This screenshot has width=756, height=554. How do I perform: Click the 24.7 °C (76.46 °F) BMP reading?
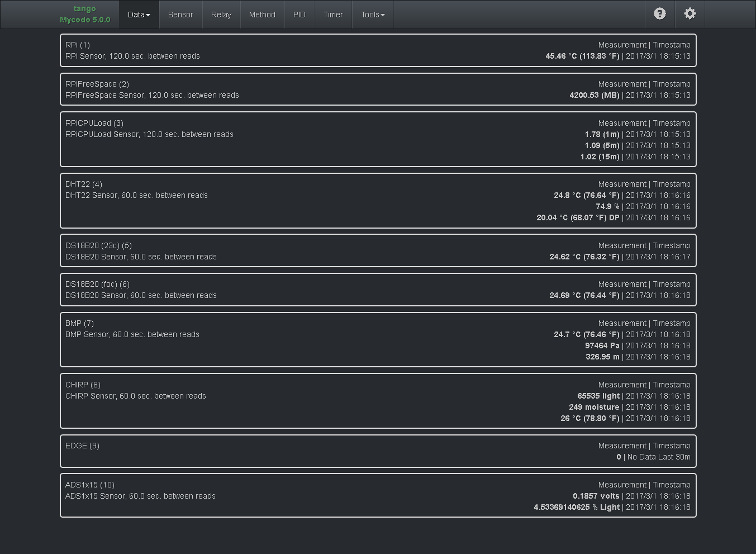tap(587, 334)
